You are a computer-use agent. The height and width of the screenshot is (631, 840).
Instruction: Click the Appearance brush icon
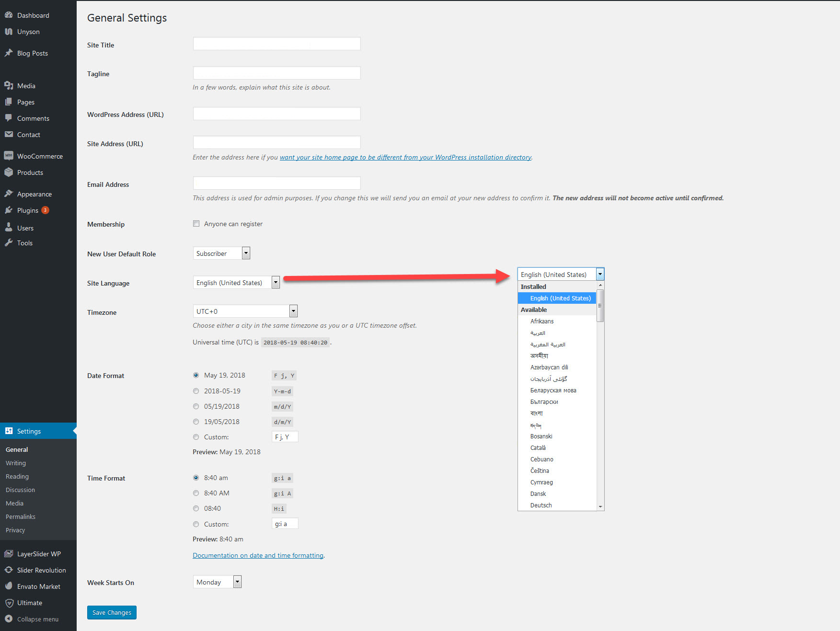tap(9, 194)
